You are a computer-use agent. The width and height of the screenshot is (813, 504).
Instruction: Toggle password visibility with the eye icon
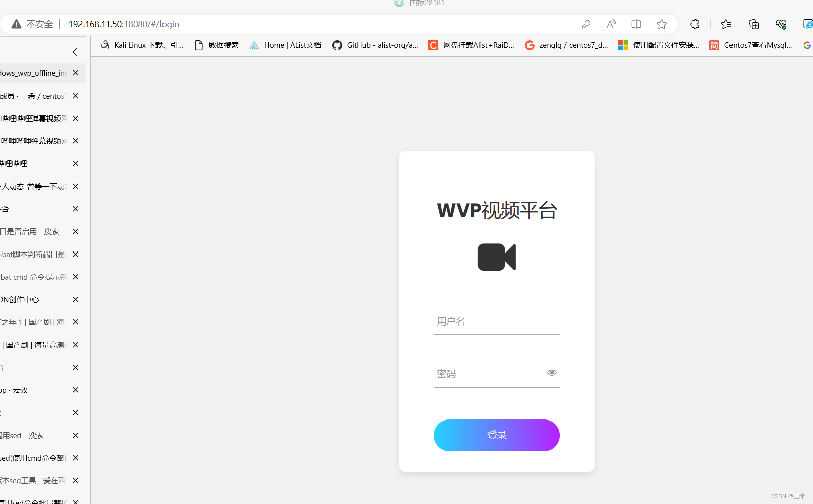[552, 372]
